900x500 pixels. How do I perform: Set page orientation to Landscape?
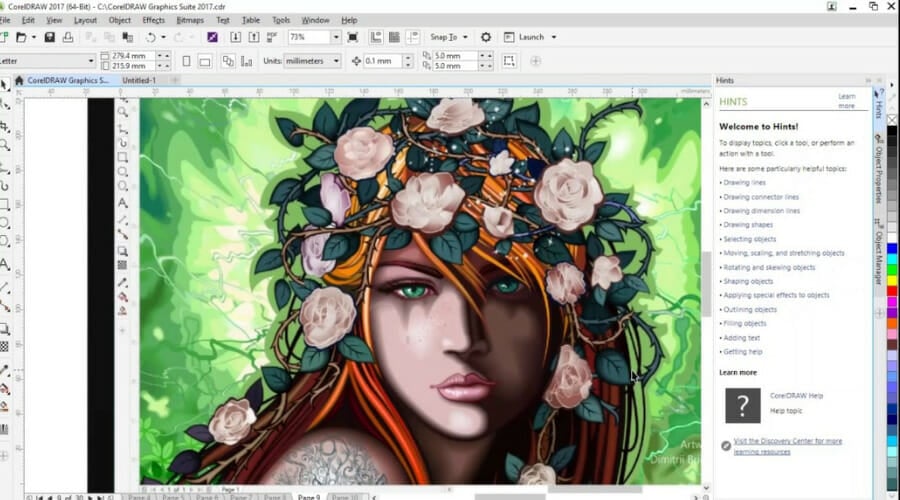coord(205,61)
